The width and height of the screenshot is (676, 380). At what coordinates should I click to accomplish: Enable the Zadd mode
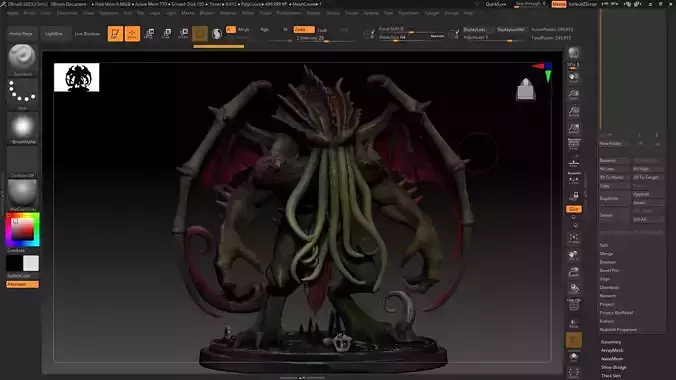coord(304,29)
